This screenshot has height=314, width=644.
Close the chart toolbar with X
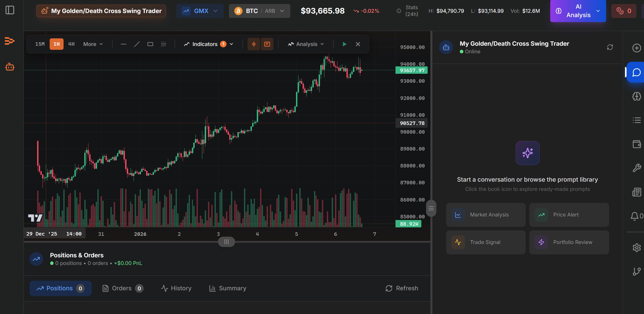[358, 44]
